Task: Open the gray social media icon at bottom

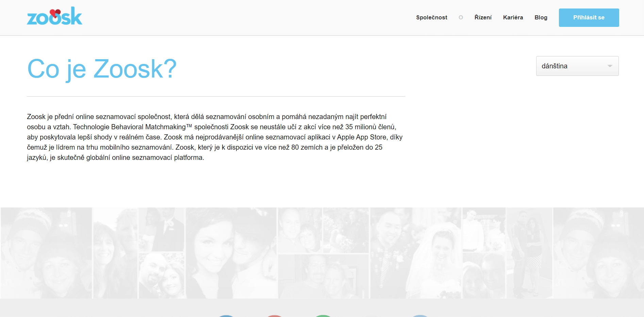Action: click(x=371, y=316)
